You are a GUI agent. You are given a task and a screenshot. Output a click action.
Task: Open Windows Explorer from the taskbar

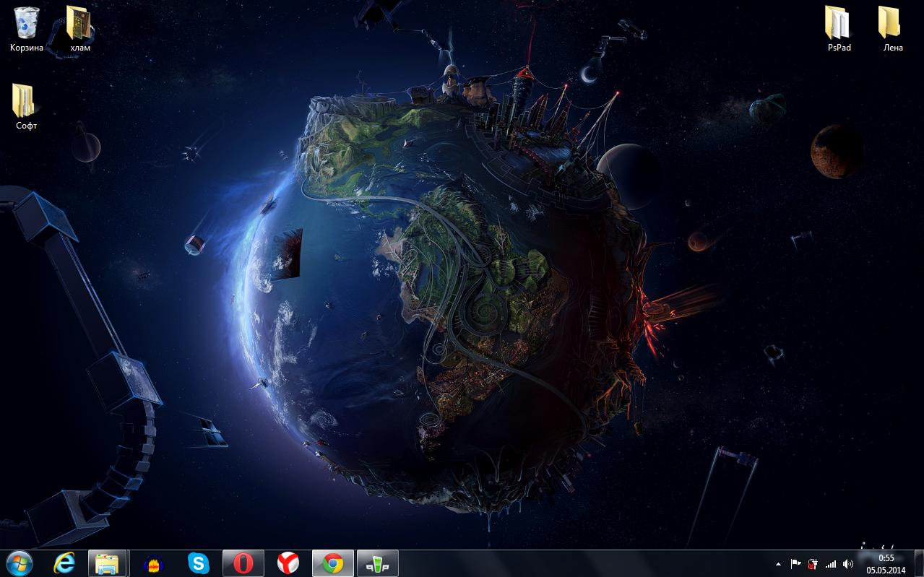pos(108,563)
